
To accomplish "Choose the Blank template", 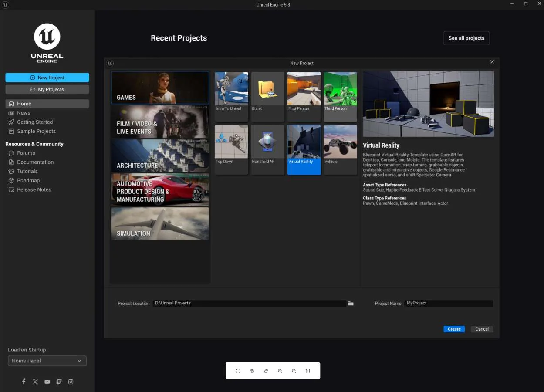I will [x=267, y=97].
